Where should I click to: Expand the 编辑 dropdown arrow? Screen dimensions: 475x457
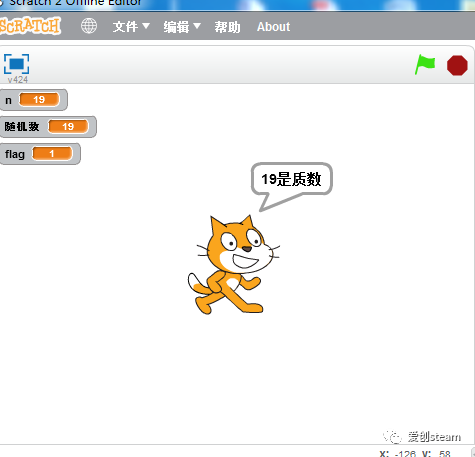click(x=197, y=26)
